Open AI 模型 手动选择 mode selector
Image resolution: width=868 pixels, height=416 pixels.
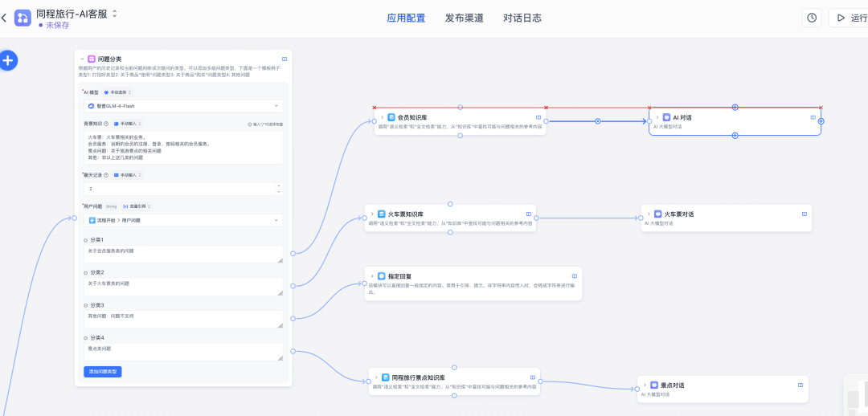tap(118, 92)
